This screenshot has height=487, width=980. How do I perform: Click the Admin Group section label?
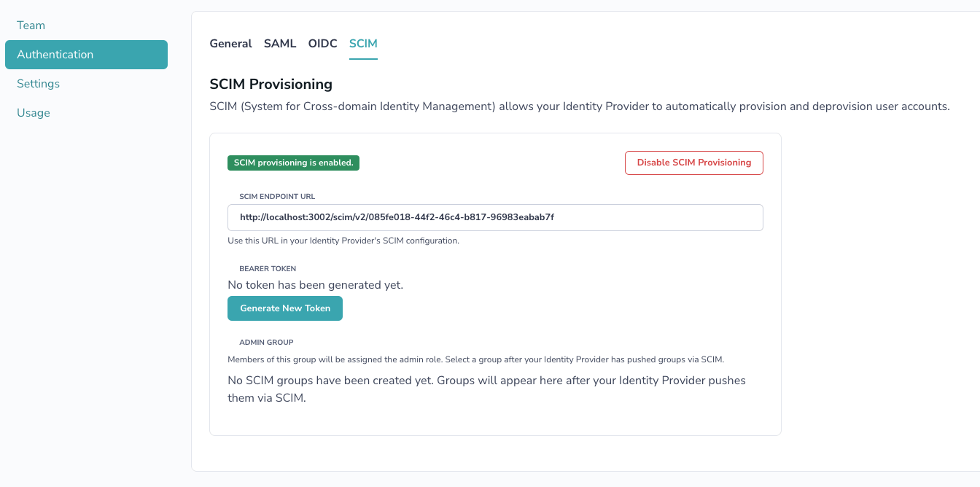click(x=266, y=342)
